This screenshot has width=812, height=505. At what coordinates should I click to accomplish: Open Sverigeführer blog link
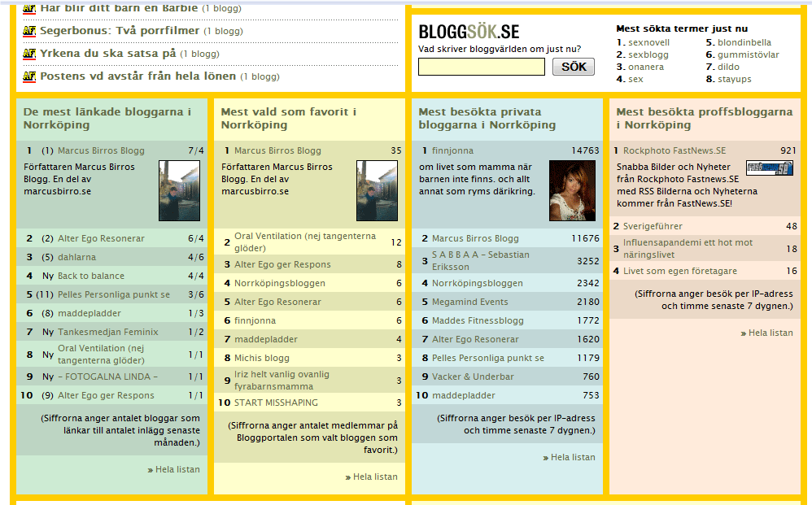click(x=653, y=226)
